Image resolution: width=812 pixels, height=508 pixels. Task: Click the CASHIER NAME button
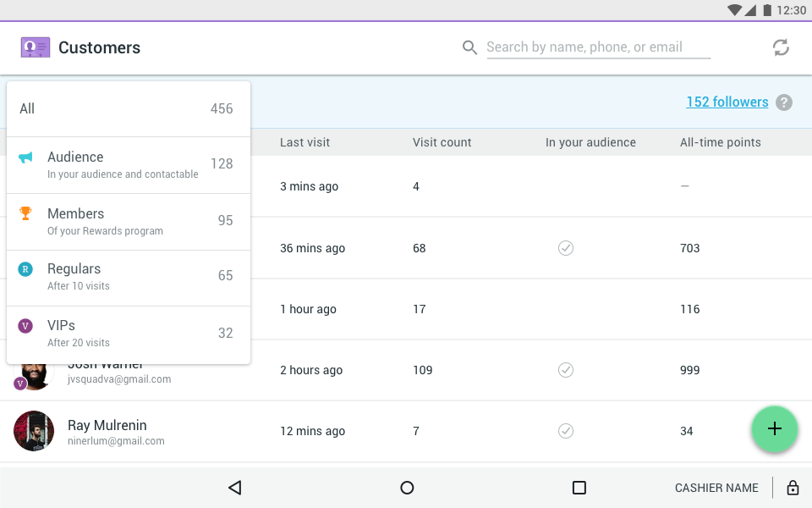[716, 488]
